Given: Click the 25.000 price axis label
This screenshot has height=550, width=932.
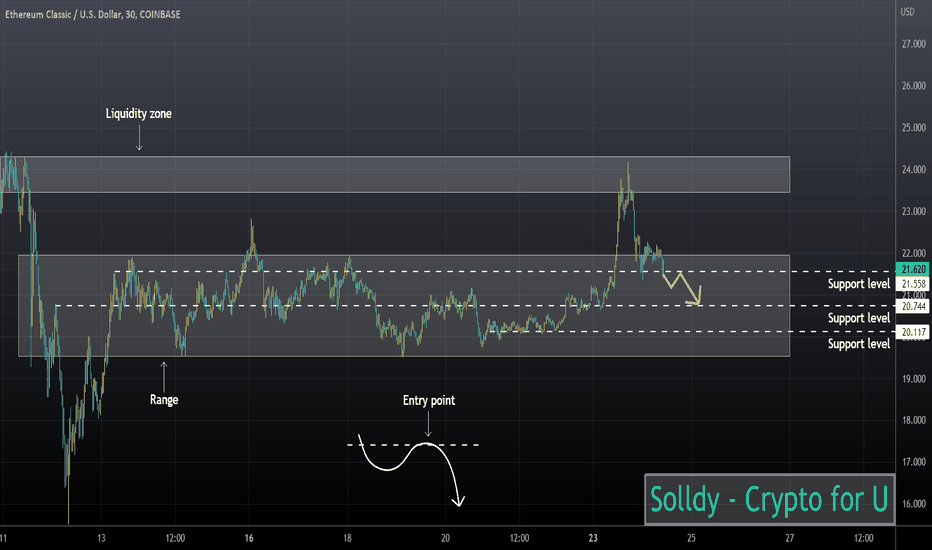Looking at the screenshot, I should [x=914, y=127].
